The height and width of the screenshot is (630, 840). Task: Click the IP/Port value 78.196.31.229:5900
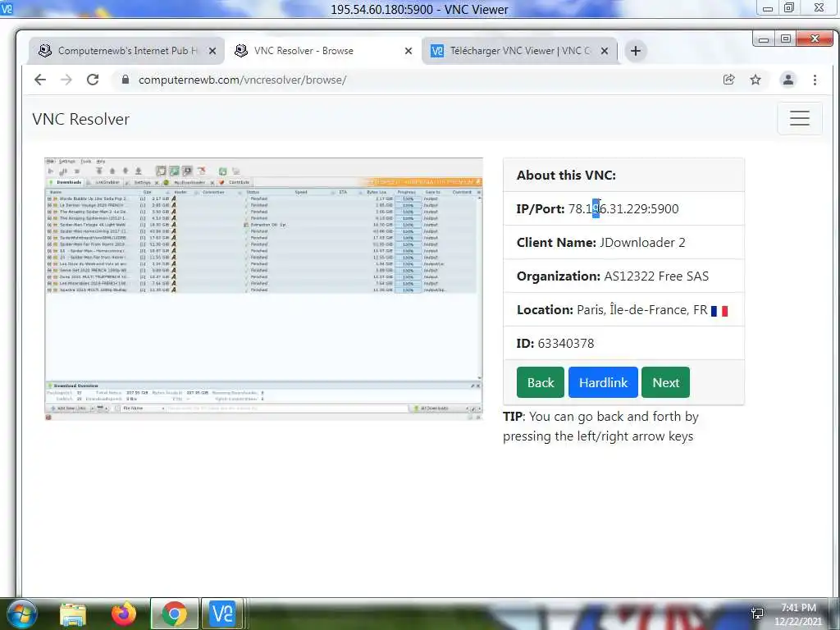pos(623,209)
